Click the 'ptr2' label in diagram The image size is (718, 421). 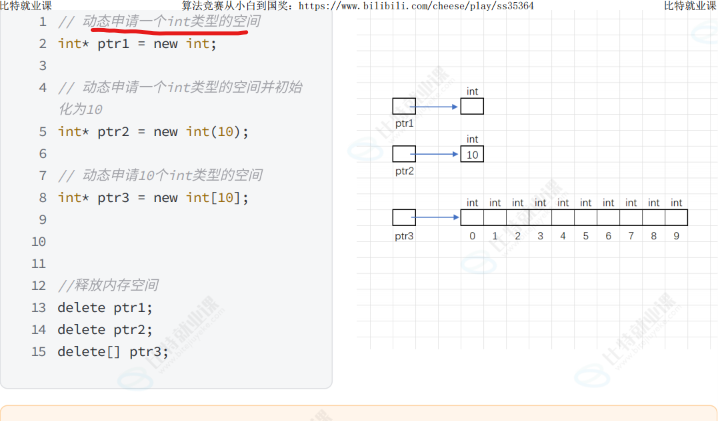pyautogui.click(x=404, y=171)
